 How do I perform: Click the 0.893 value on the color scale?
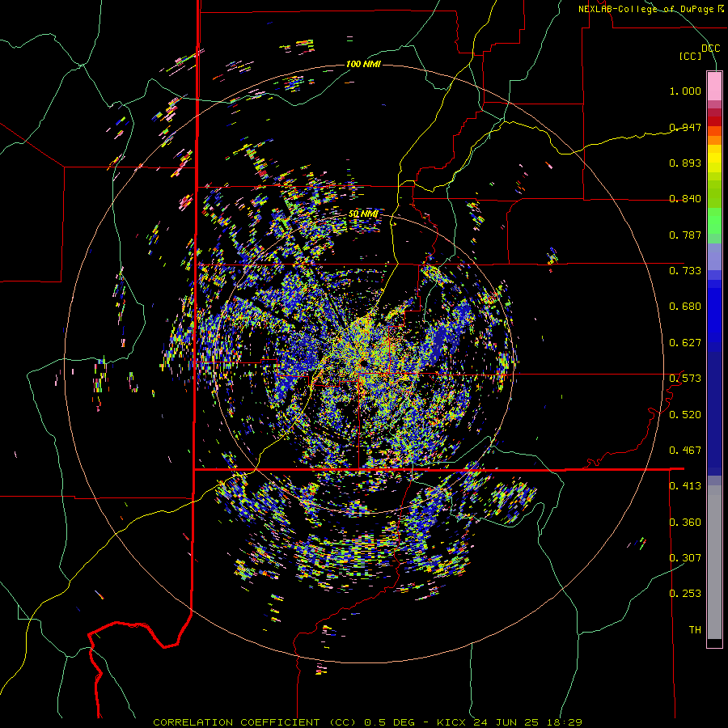[685, 163]
